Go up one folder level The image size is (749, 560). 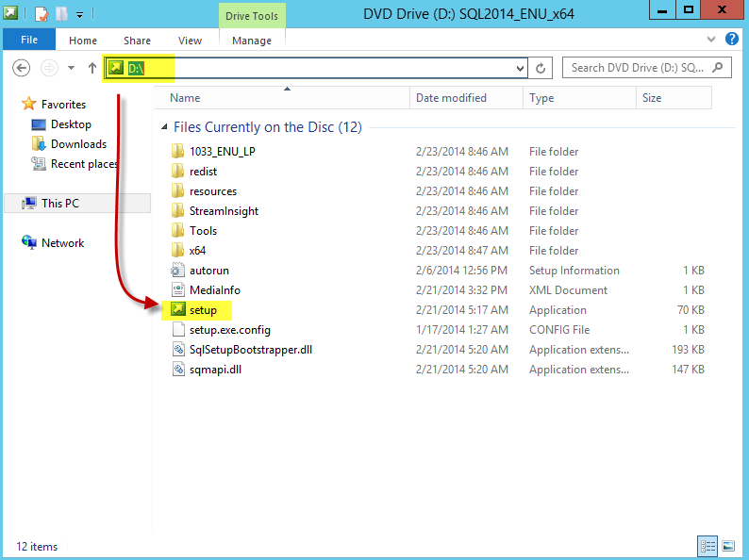pyautogui.click(x=92, y=68)
